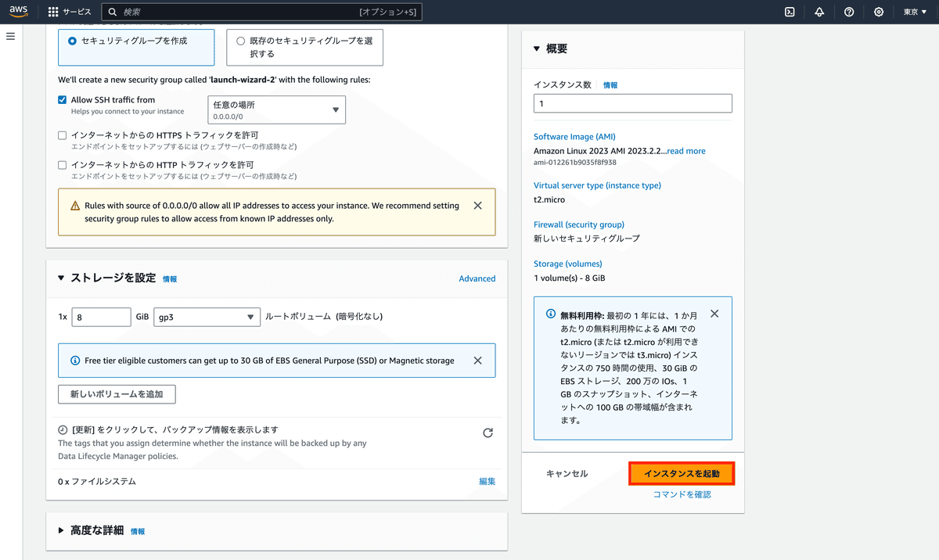Open the Advanced storage link
The height and width of the screenshot is (560, 939).
point(477,278)
